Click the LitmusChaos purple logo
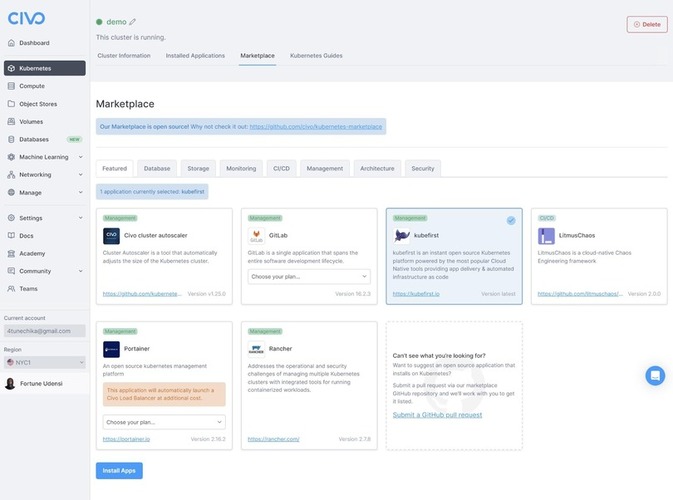Screen dimensions: 673x500 (x=546, y=236)
